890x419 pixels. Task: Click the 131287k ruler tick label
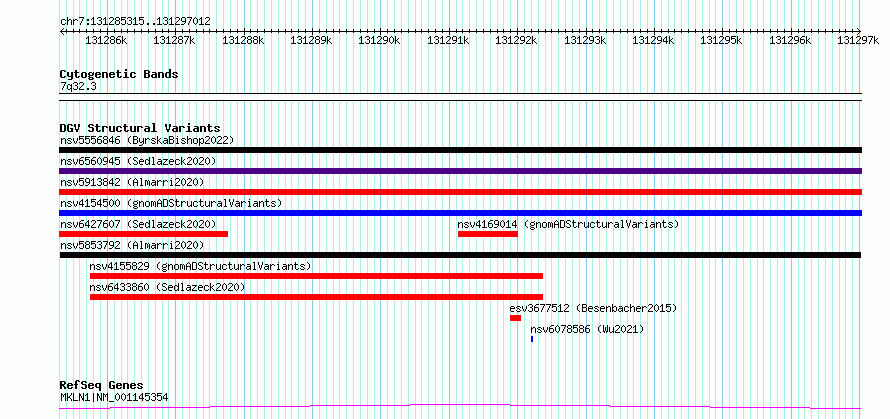174,40
